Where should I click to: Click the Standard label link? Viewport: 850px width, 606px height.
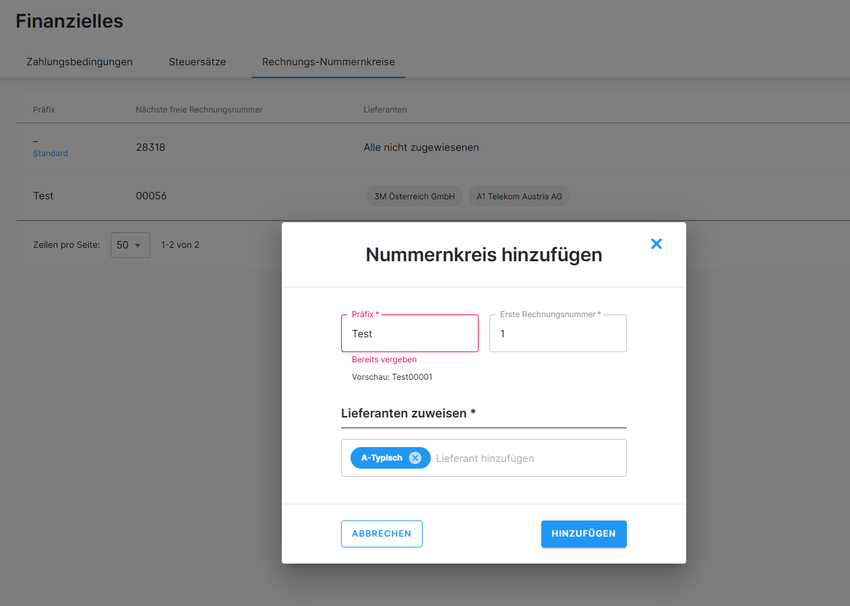coord(51,154)
